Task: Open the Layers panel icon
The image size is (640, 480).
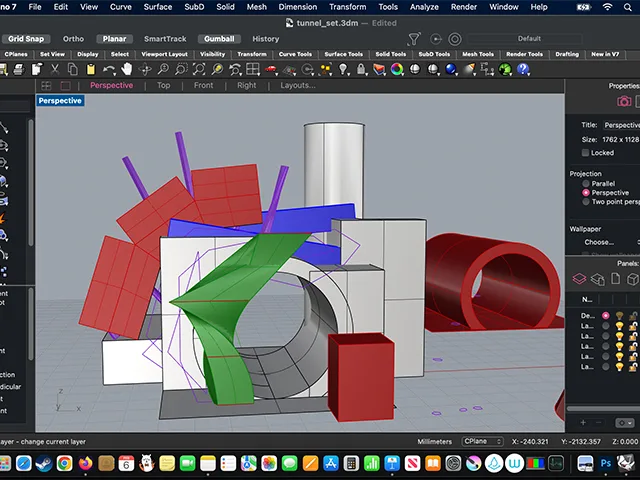Action: (x=579, y=279)
